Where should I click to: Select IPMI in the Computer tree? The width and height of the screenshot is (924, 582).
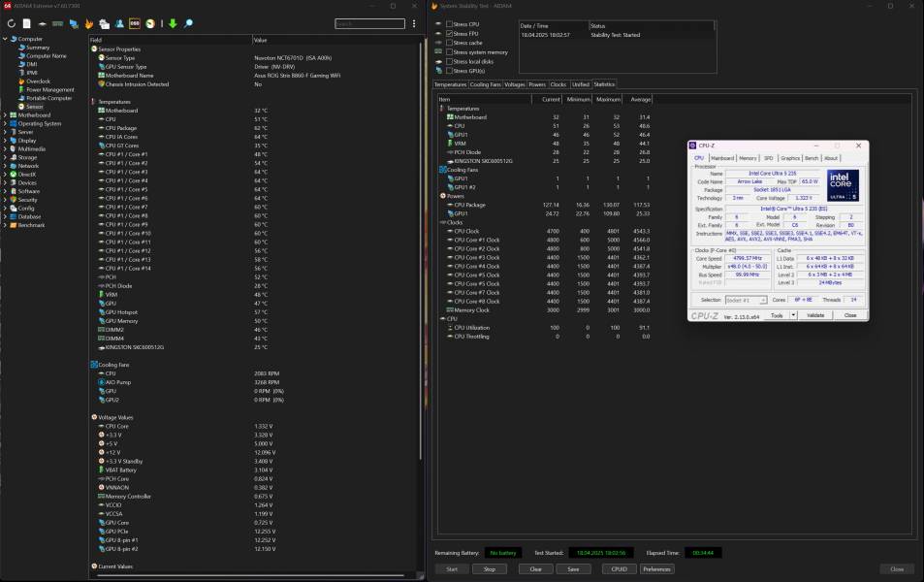pyautogui.click(x=32, y=73)
